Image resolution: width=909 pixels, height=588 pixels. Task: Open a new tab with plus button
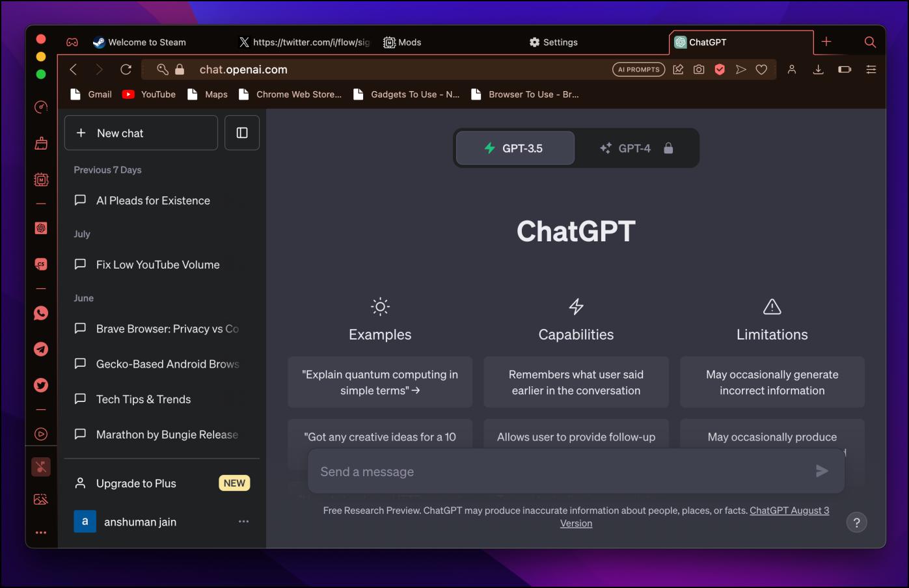(x=826, y=42)
